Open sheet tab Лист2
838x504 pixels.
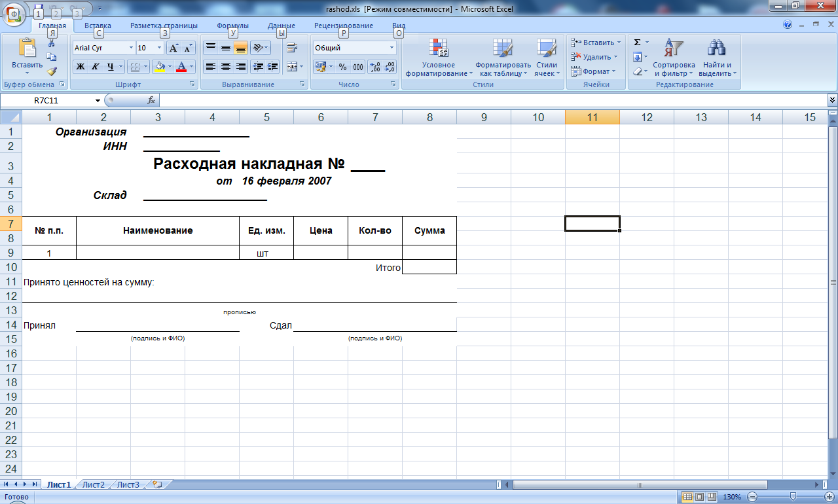tap(94, 485)
